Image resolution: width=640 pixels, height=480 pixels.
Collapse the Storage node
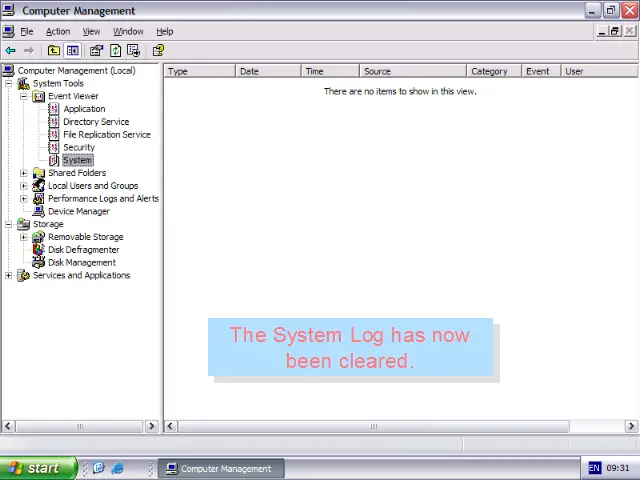pos(9,224)
